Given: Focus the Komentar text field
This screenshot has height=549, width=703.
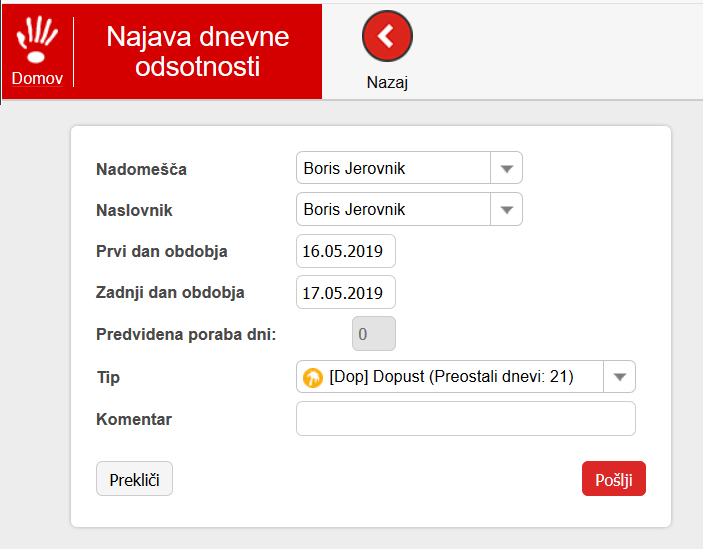Looking at the screenshot, I should coord(466,419).
